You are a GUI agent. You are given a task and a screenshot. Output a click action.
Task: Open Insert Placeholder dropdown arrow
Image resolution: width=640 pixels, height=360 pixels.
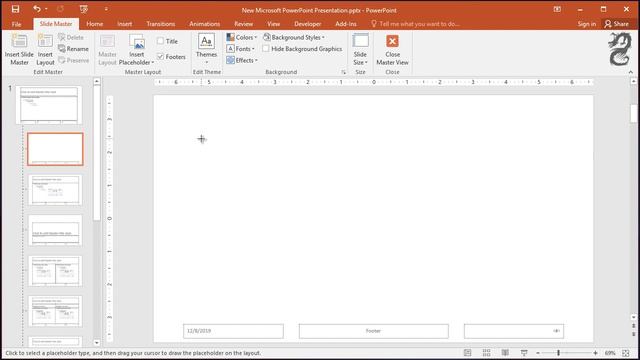coord(153,62)
